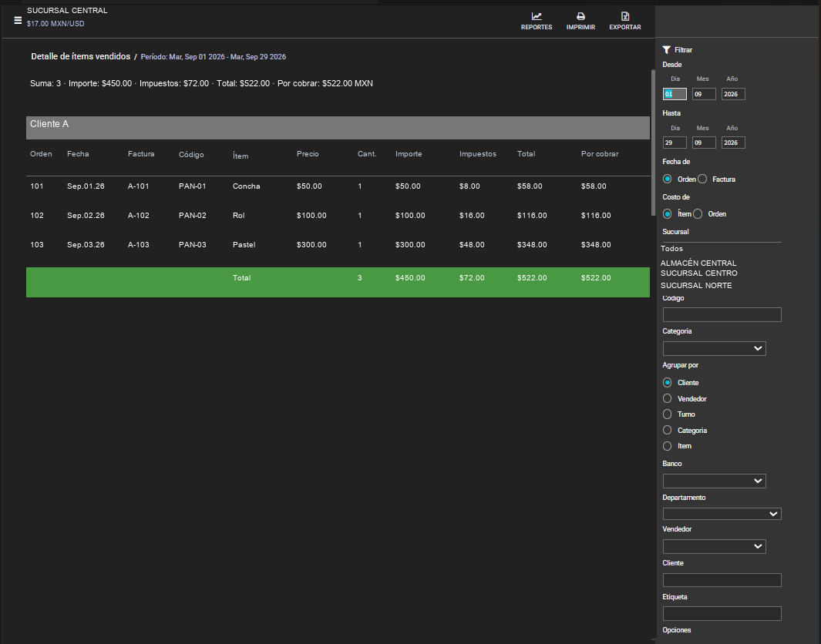This screenshot has width=821, height=644.
Task: Group by Turno radio option
Action: pos(667,414)
